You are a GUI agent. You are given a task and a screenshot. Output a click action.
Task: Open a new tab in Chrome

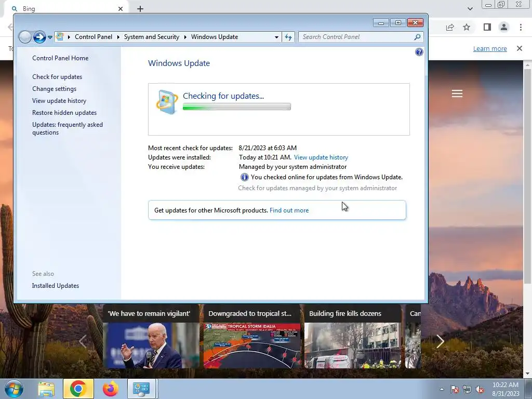140,9
